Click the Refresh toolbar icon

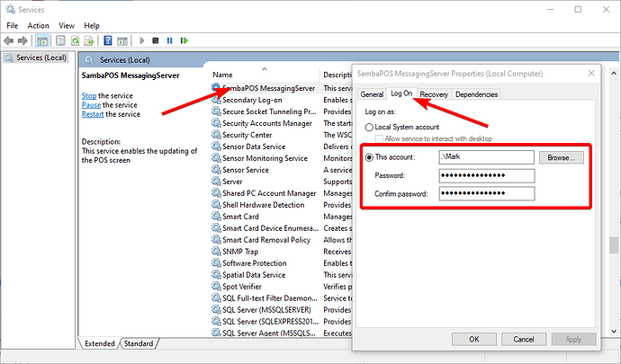tap(76, 40)
